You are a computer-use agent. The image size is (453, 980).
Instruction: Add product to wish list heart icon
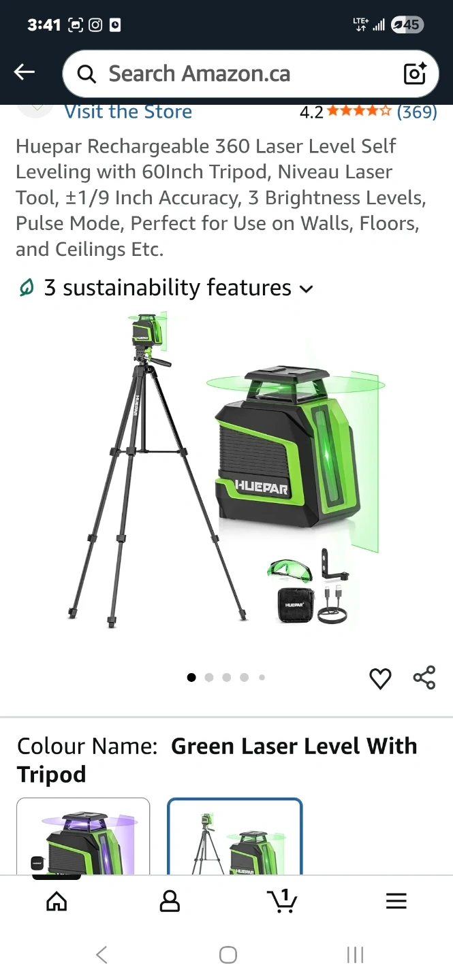380,678
